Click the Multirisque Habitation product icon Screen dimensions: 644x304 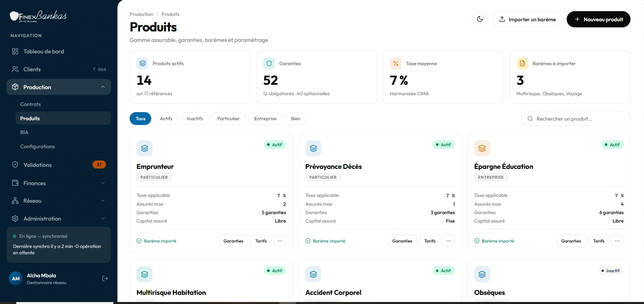click(x=144, y=274)
